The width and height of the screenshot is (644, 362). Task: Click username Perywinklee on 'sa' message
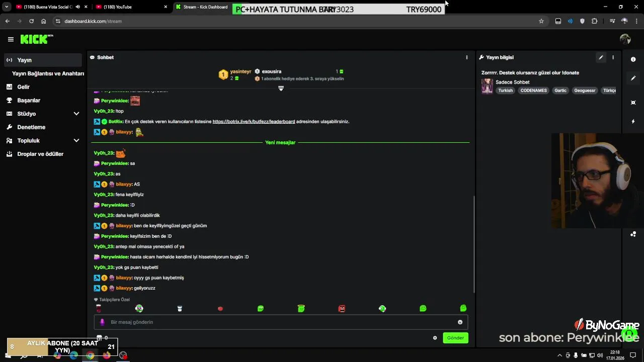click(115, 163)
